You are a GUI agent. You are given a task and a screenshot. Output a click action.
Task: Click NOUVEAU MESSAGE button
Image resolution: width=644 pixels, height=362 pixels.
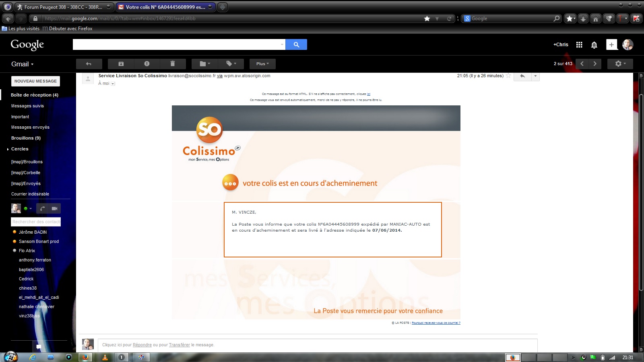(x=35, y=81)
